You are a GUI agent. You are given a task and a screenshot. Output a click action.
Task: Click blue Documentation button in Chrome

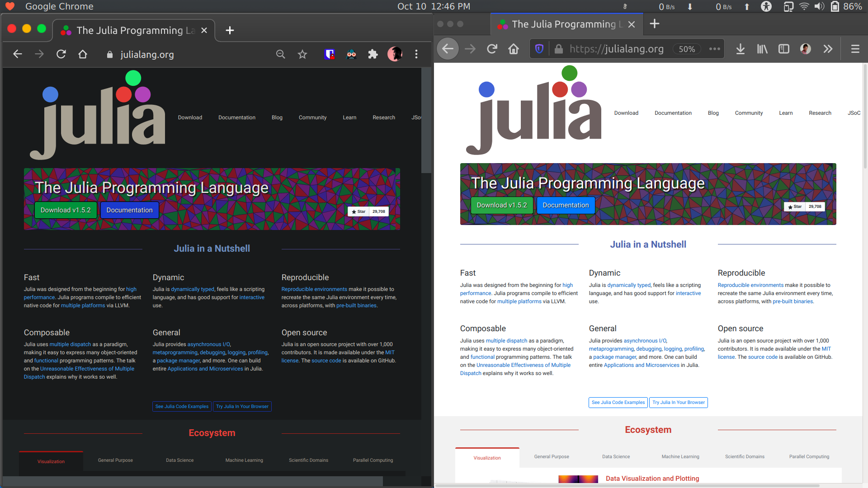[130, 210]
